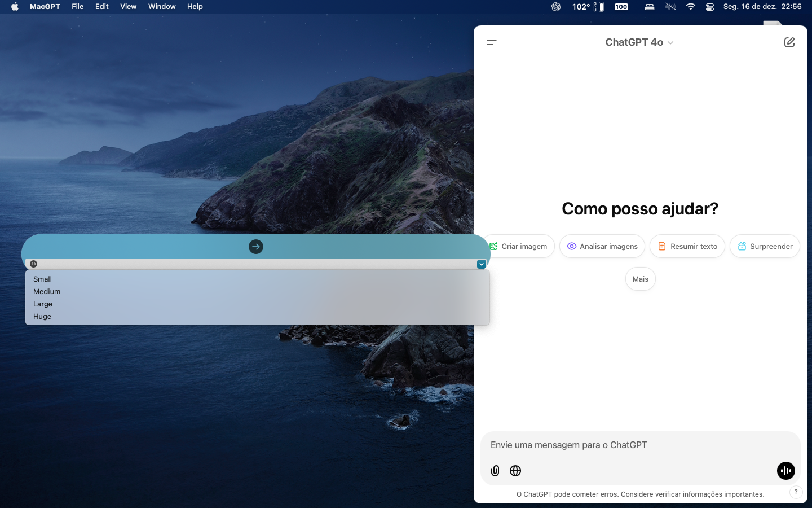Choose the Small size option
This screenshot has width=812, height=508.
click(257, 279)
